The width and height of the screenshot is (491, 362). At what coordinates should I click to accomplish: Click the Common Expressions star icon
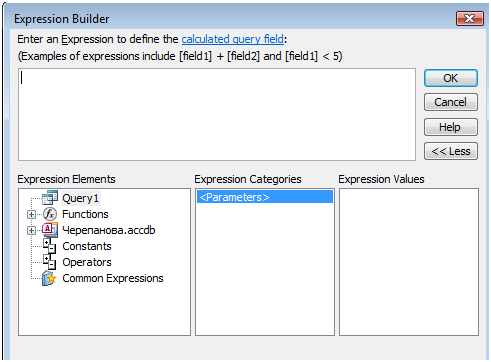49,278
